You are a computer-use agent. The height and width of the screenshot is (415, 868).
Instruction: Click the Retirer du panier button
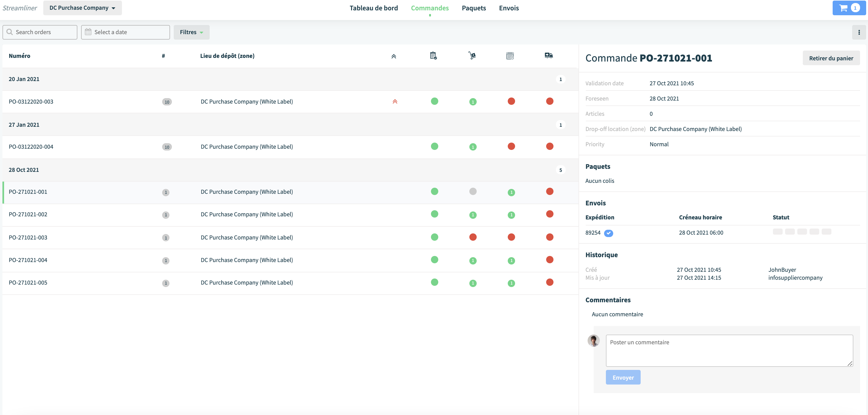click(831, 58)
